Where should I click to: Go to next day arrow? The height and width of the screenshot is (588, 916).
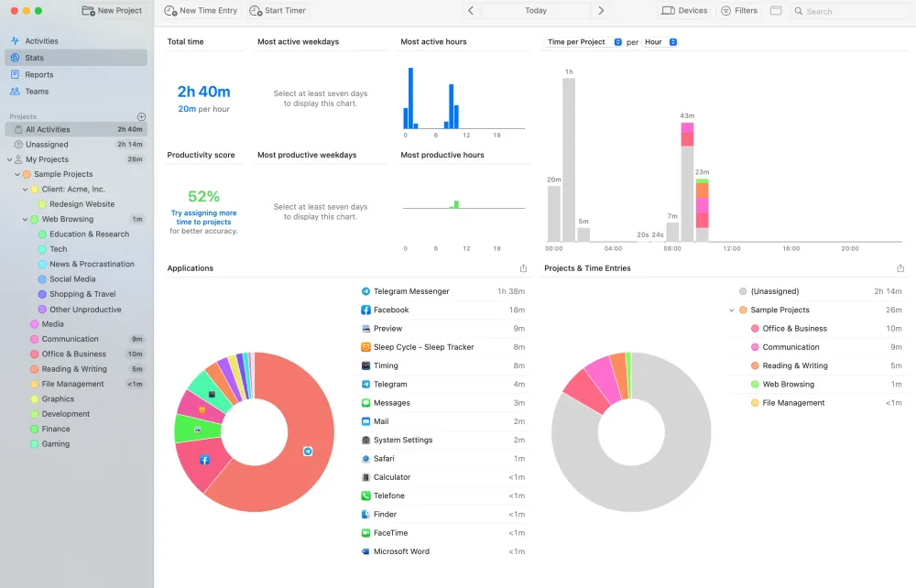point(601,11)
